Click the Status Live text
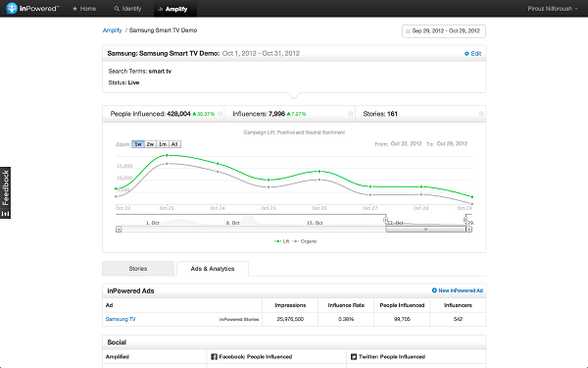Screen dimensions: 588x368 tap(123, 82)
